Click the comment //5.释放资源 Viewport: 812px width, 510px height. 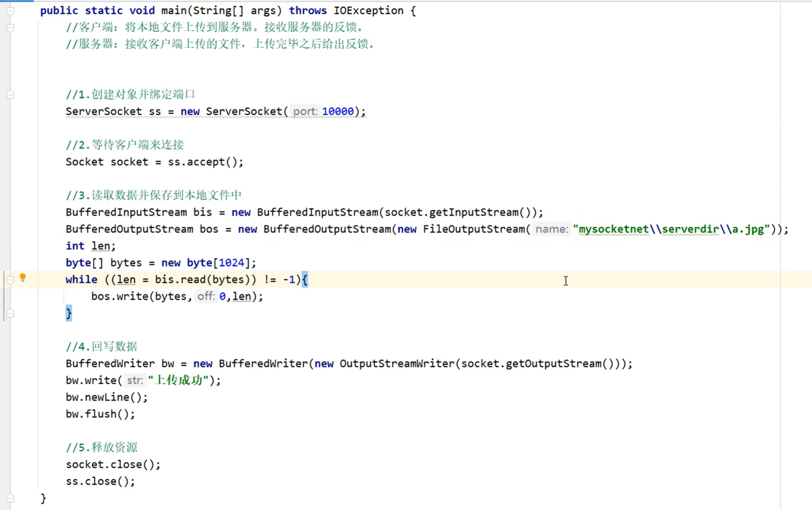(101, 447)
